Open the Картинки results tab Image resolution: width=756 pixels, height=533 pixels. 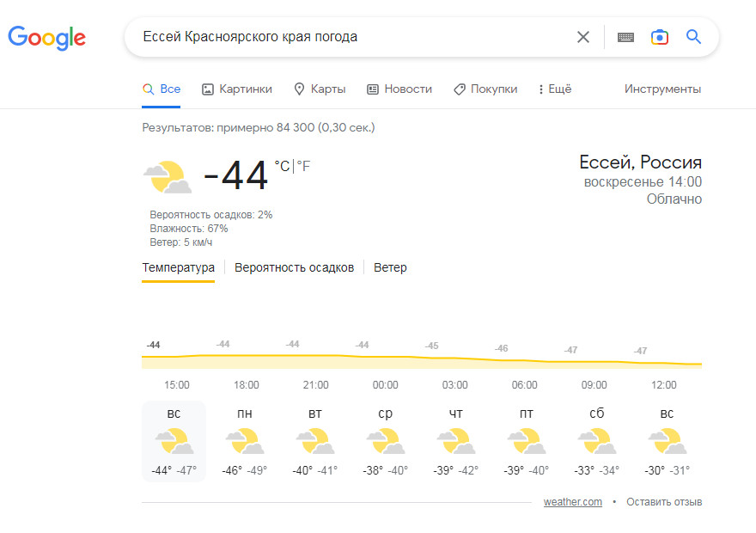(x=237, y=89)
